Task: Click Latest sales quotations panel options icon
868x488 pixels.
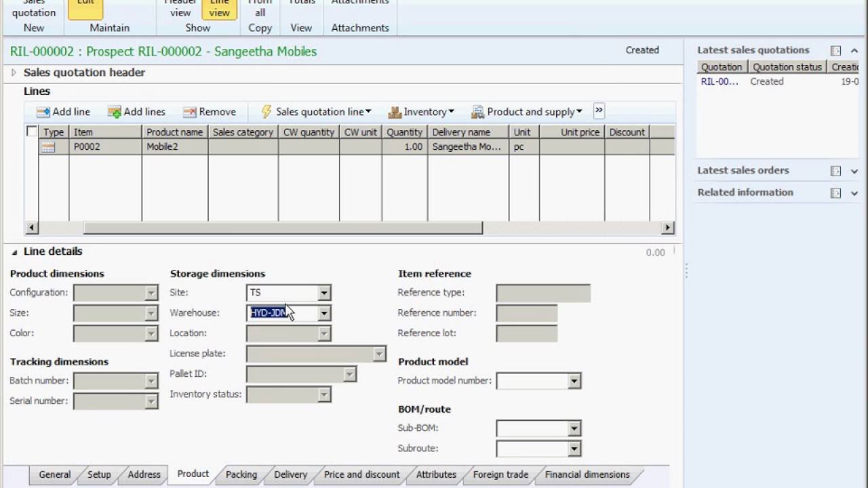Action: click(835, 51)
